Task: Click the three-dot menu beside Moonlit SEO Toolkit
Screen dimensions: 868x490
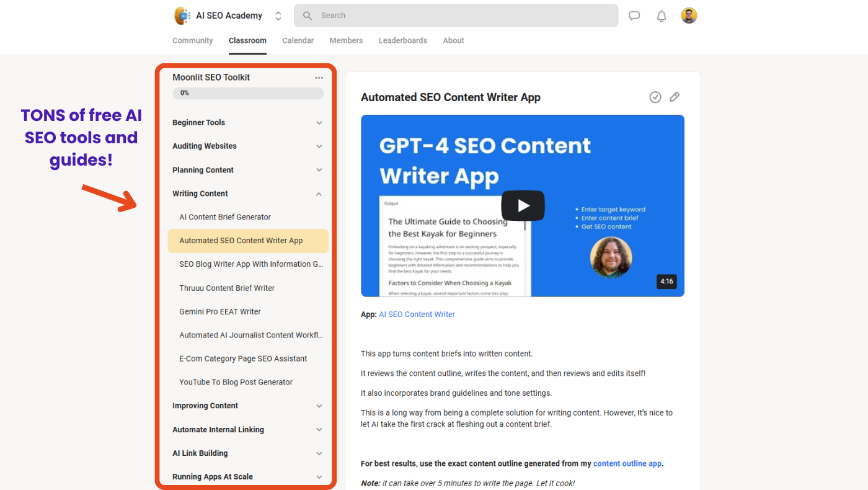Action: pos(319,78)
